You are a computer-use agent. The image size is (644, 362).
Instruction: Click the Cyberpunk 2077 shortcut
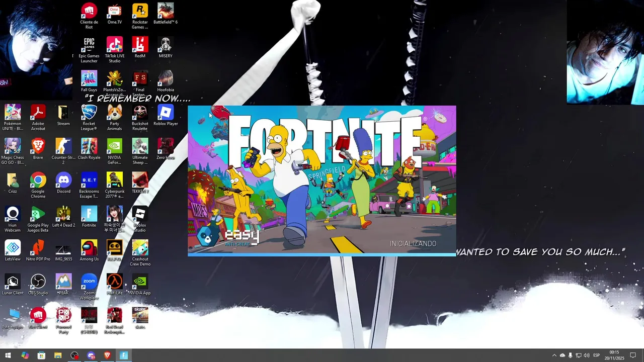[x=115, y=185]
